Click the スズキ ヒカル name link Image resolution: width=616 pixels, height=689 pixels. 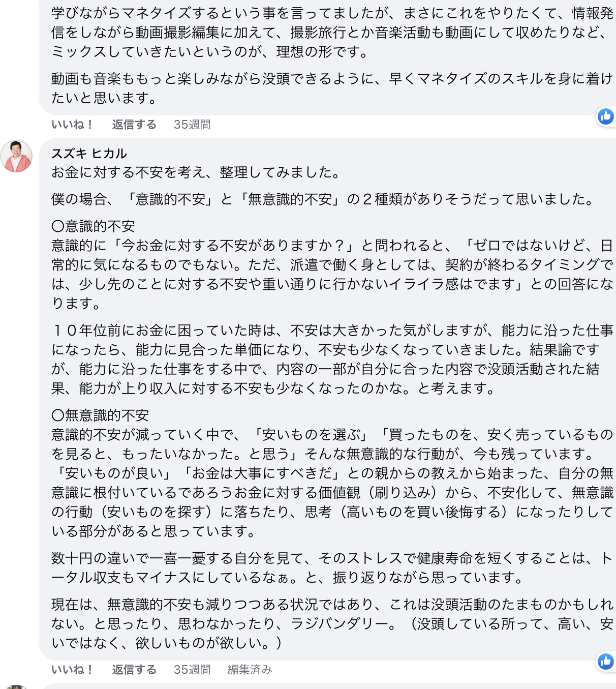point(89,153)
